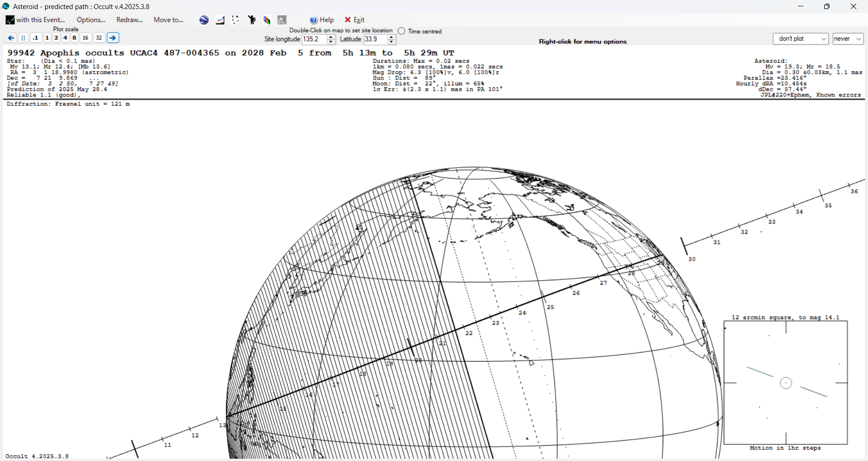Image resolution: width=868 pixels, height=461 pixels.
Task: Click the Google Earth globe icon
Action: point(204,20)
